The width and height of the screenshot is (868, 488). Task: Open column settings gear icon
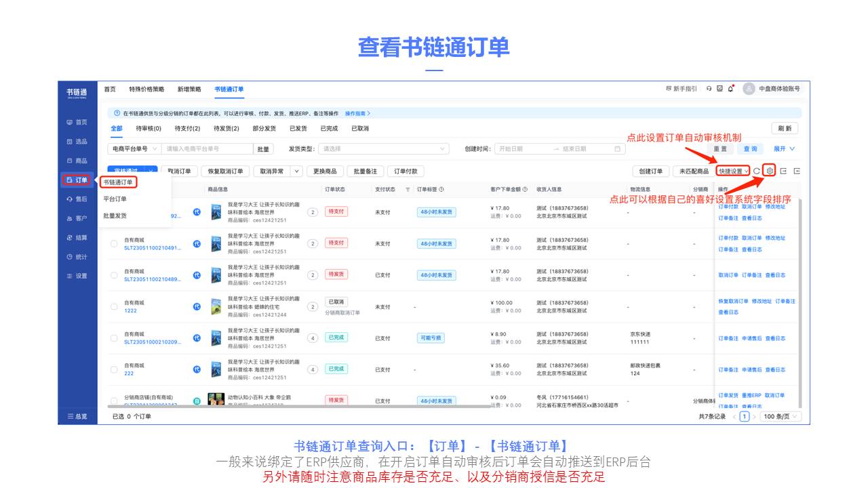click(x=770, y=171)
